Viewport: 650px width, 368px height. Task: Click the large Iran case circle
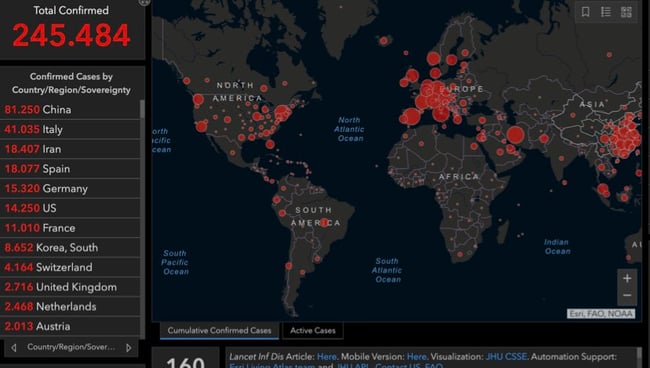pyautogui.click(x=515, y=135)
